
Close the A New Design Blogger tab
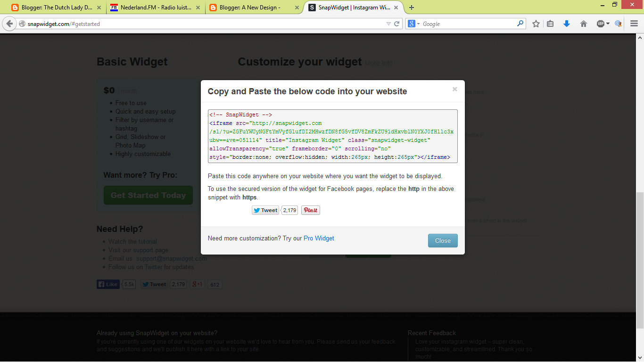pyautogui.click(x=297, y=8)
